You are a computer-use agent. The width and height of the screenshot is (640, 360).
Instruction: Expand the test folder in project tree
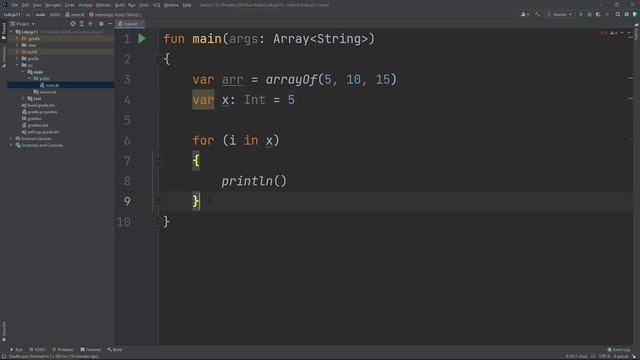[x=23, y=98]
